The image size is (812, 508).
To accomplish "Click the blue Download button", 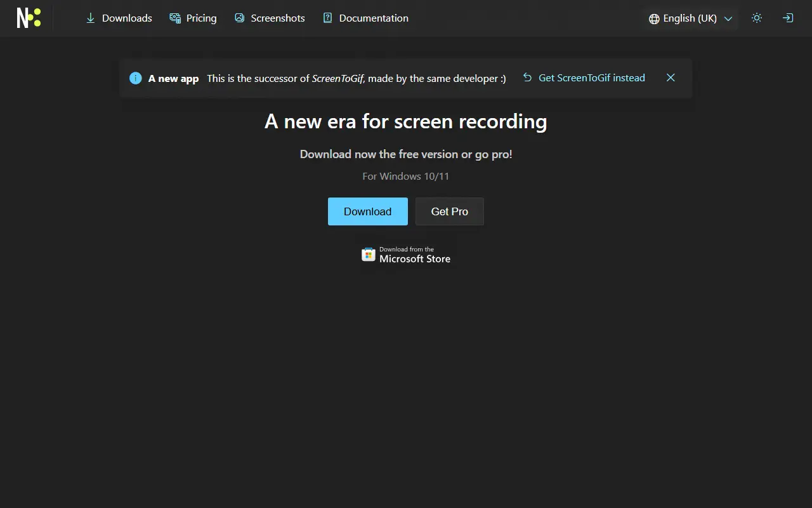I will pos(368,211).
